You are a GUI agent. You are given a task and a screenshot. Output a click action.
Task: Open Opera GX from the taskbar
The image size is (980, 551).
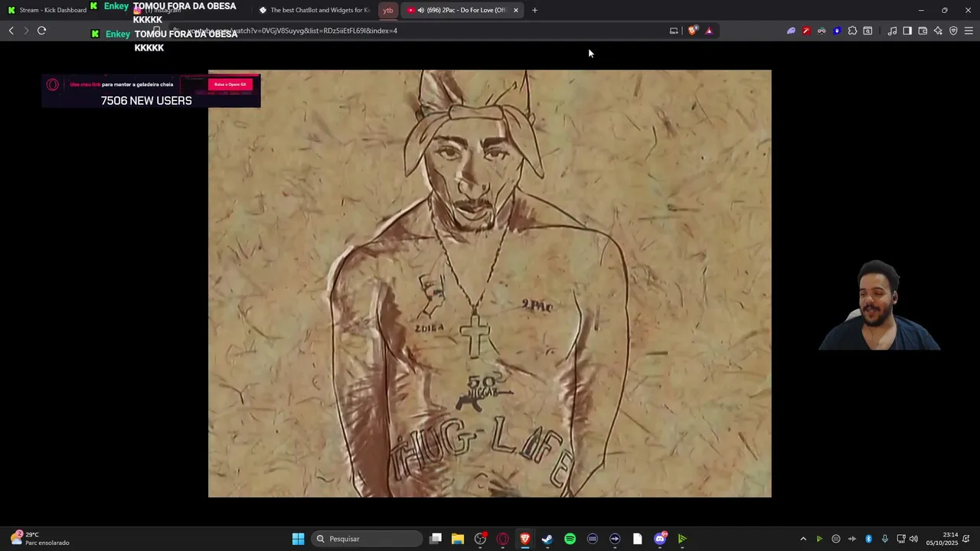coord(503,539)
